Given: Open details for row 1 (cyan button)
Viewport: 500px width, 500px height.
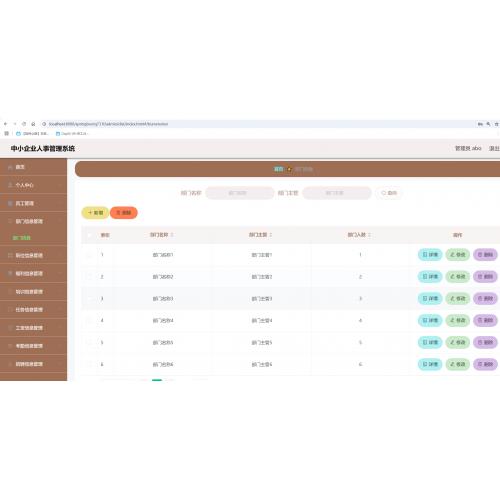Looking at the screenshot, I should pos(430,255).
